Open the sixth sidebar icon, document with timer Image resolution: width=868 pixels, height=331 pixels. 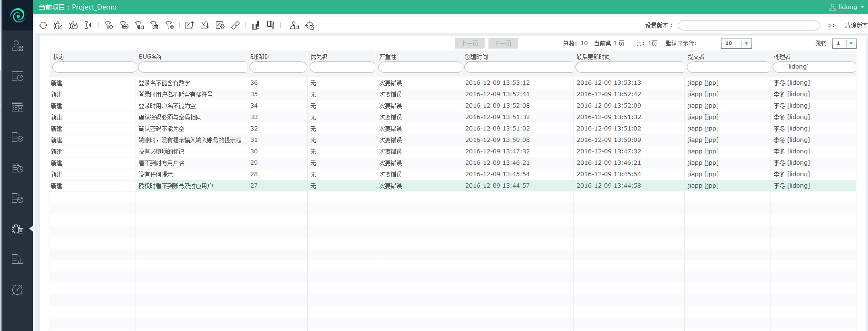coord(17,198)
